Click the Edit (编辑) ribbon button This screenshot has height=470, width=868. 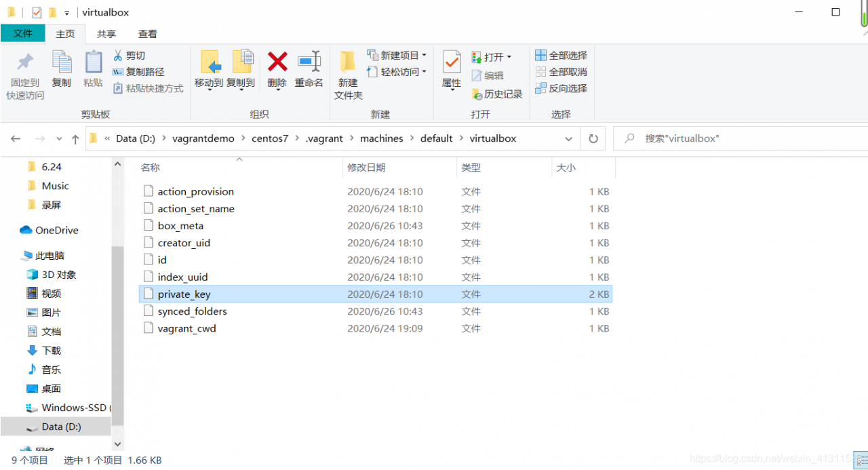[488, 75]
